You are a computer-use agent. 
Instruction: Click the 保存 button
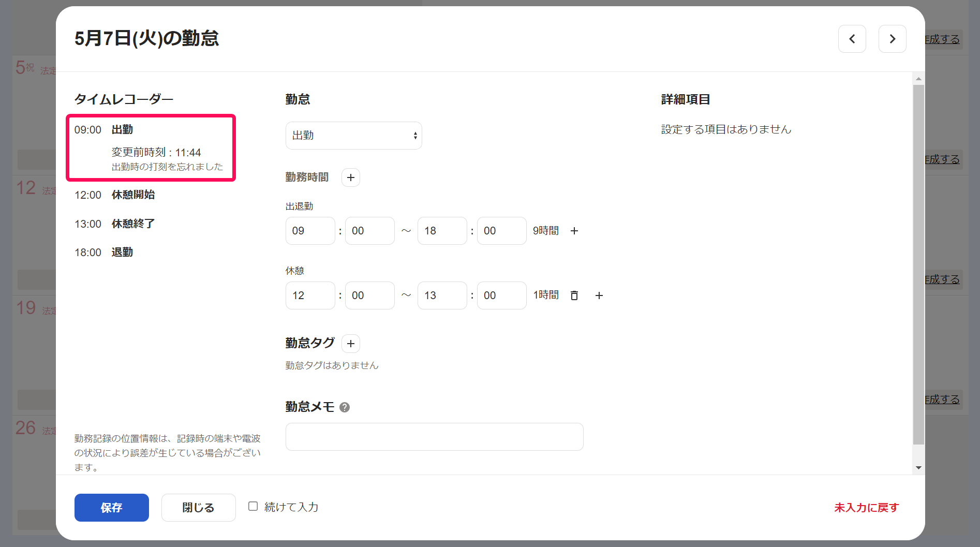coord(112,508)
